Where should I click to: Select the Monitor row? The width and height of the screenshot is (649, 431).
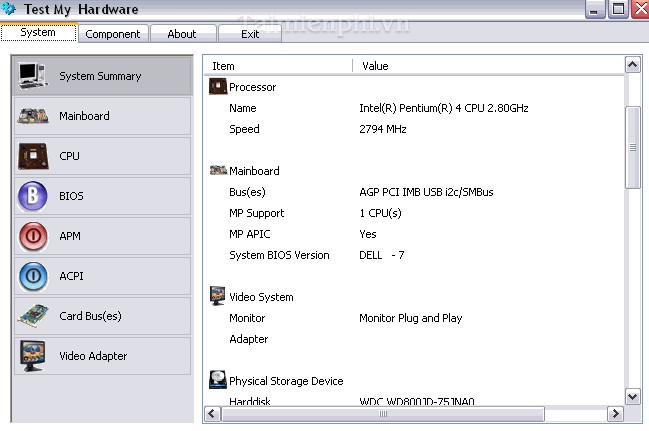tap(414, 318)
